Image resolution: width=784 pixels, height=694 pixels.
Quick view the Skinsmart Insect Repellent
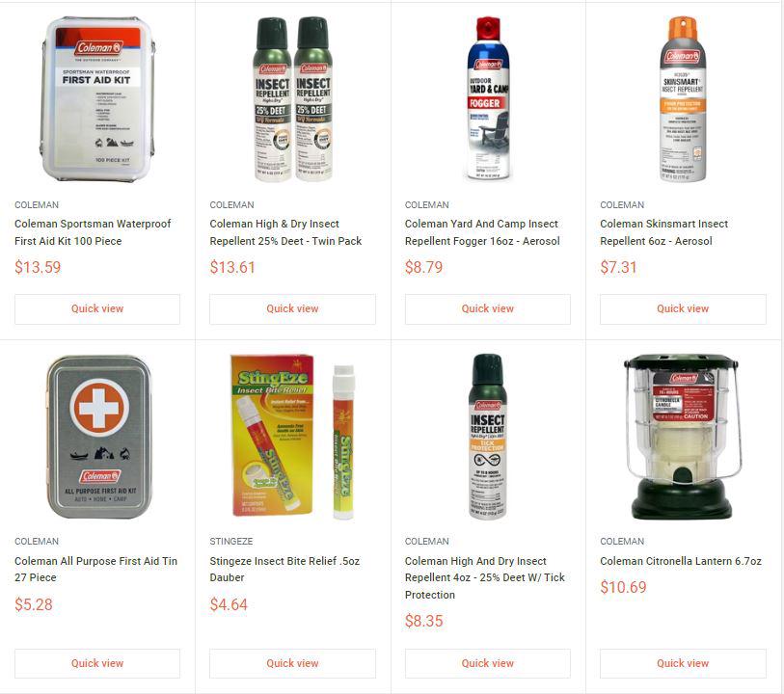(x=683, y=308)
